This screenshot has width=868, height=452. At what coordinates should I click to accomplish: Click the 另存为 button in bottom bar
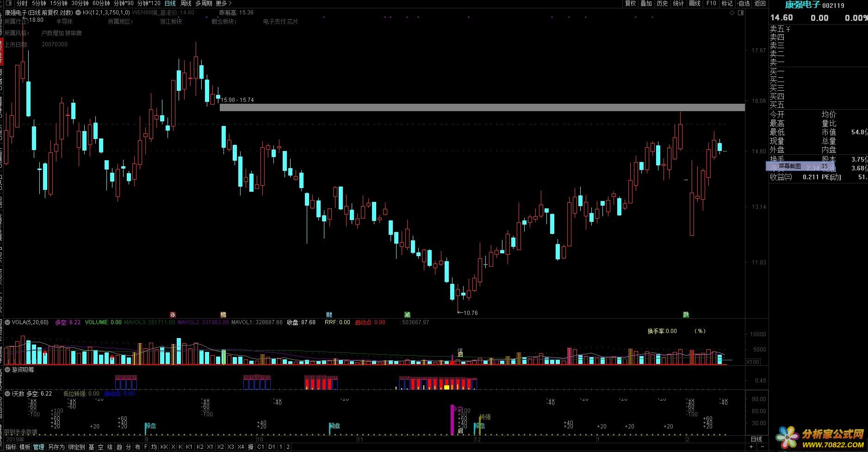click(x=56, y=447)
